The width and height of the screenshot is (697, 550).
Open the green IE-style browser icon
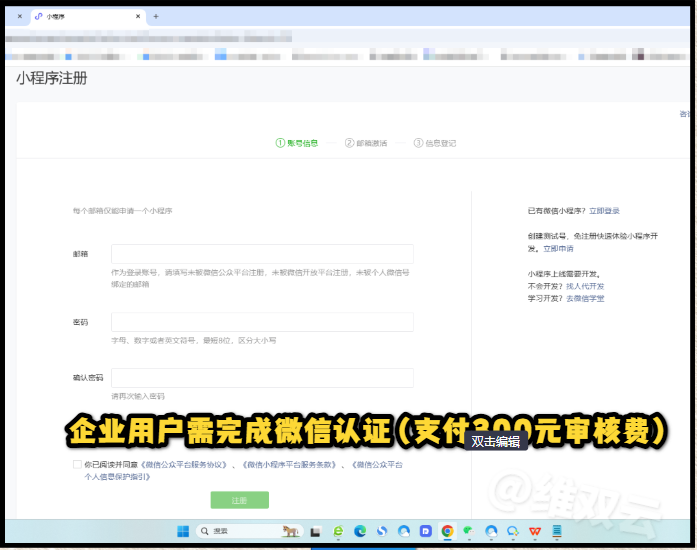click(338, 531)
